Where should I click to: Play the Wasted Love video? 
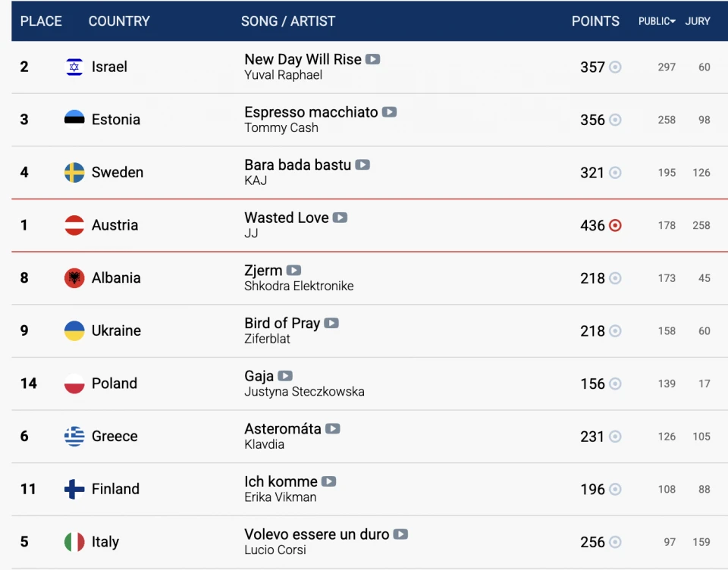tap(340, 218)
